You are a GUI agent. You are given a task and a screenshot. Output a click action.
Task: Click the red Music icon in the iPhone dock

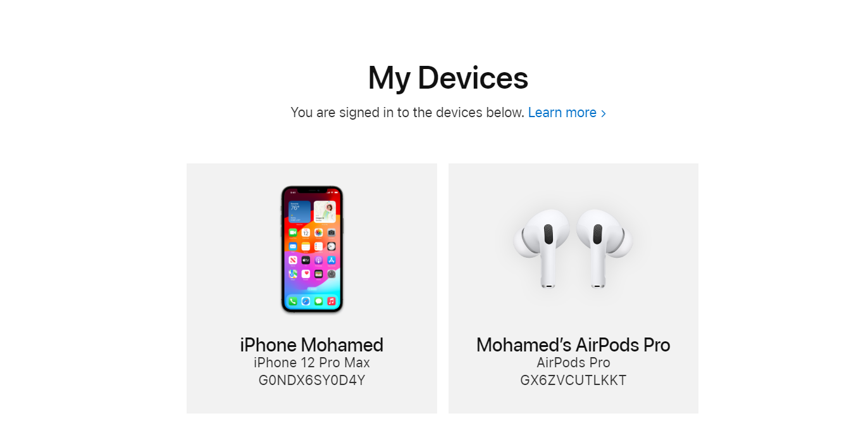(x=331, y=301)
